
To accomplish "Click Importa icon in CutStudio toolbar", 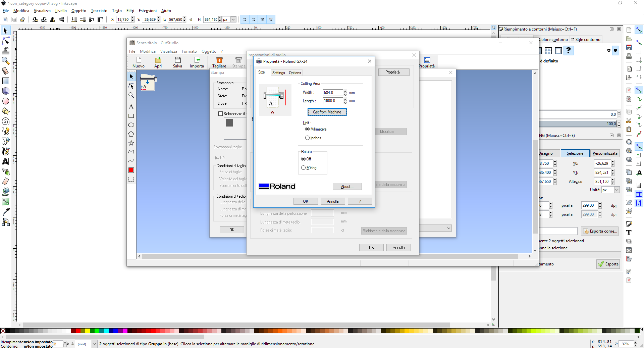I will coord(197,62).
